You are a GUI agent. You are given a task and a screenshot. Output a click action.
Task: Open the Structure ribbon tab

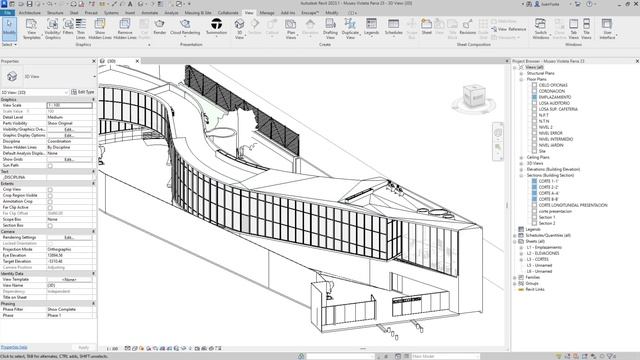55,13
